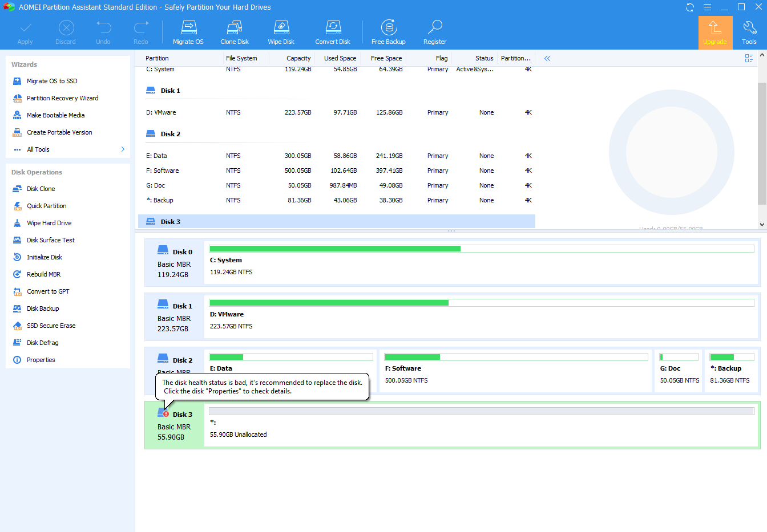Toggle the partition list view mode icon
Viewport: 767px width, 532px height.
749,58
